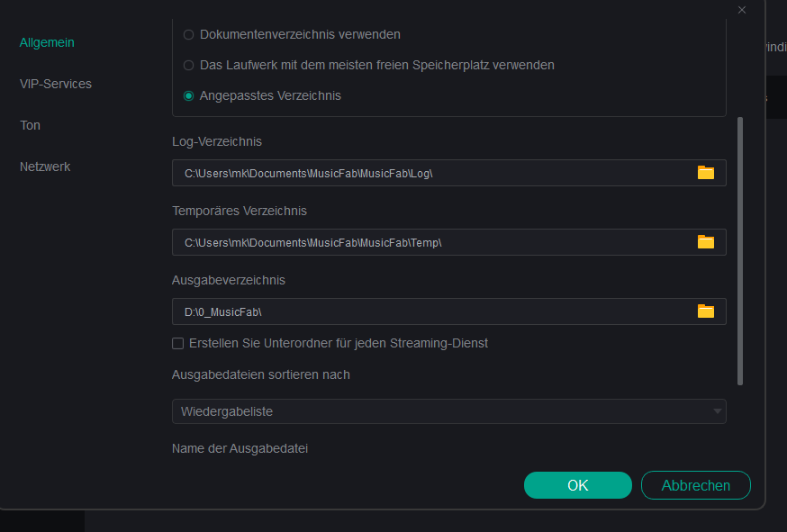Click the Abbrechen button
The width and height of the screenshot is (787, 532).
(x=695, y=485)
